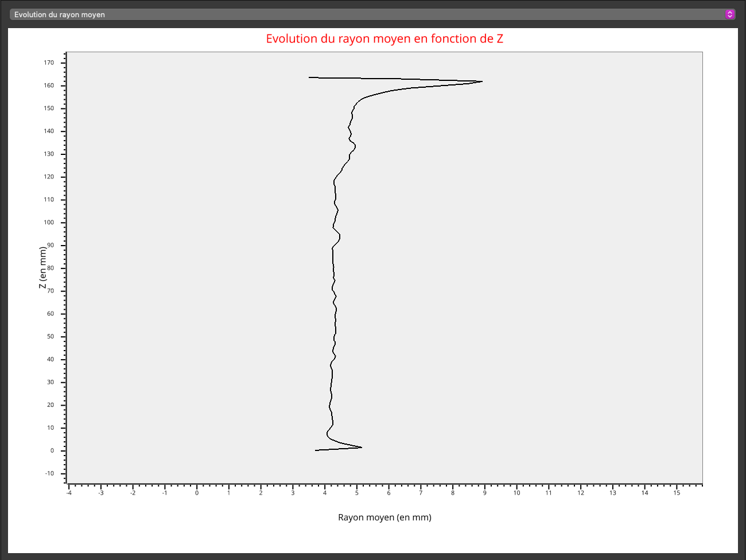Click the 'Rayon moyen (en mm)' x-axis label
The height and width of the screenshot is (560, 746).
384,518
